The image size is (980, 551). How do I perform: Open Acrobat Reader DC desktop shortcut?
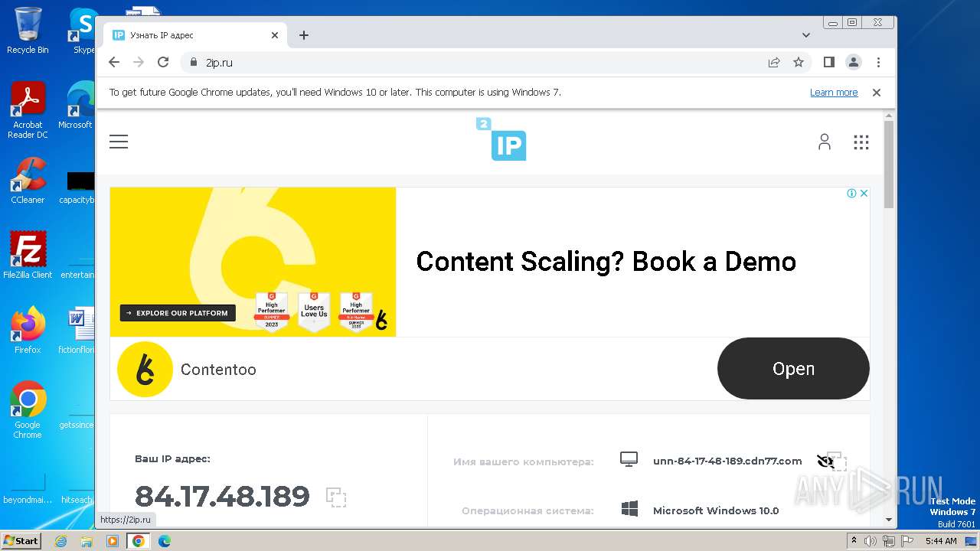(28, 110)
